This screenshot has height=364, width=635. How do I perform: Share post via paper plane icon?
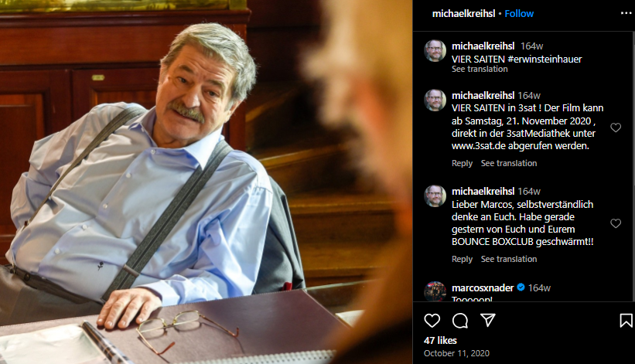488,320
